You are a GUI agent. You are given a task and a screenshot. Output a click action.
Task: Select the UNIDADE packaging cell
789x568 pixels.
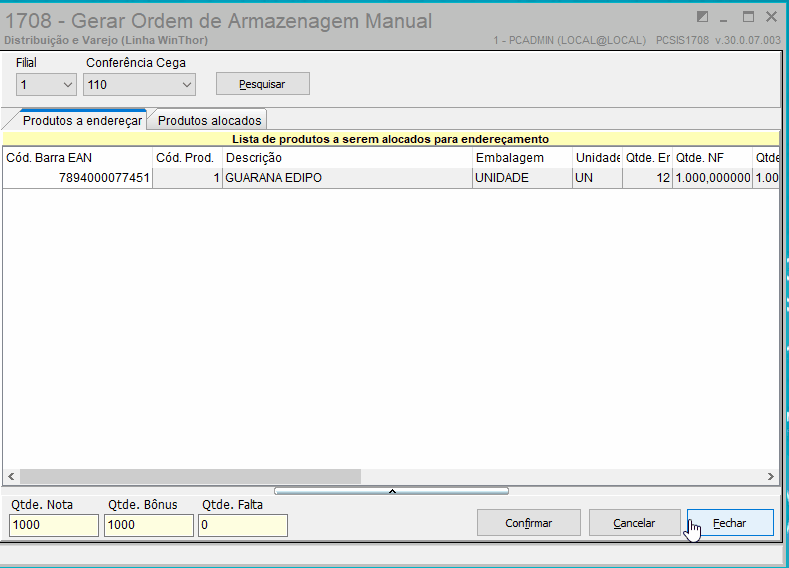pyautogui.click(x=522, y=178)
